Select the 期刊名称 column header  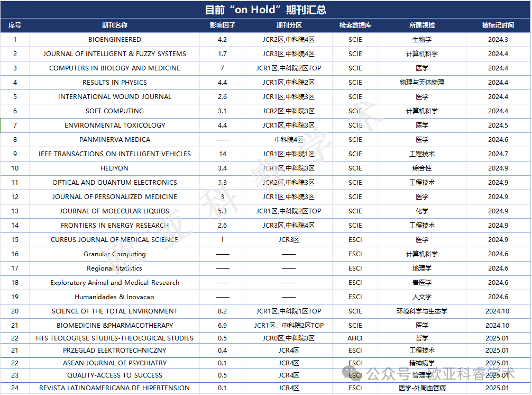click(x=115, y=25)
